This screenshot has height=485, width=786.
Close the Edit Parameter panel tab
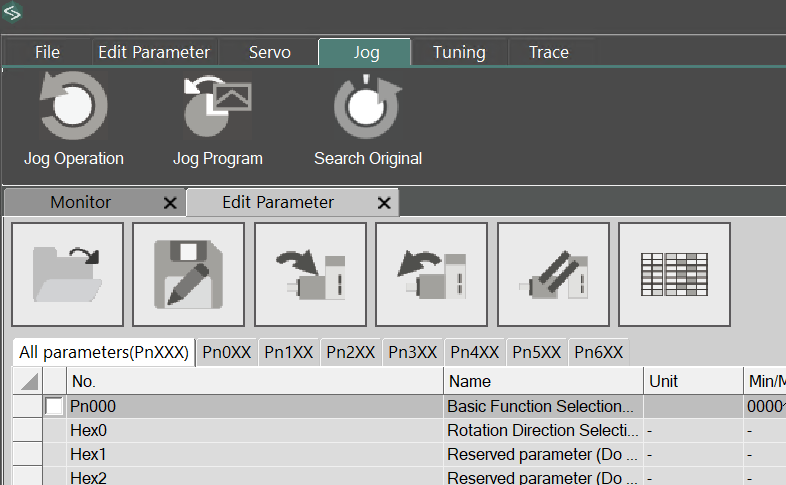point(384,203)
